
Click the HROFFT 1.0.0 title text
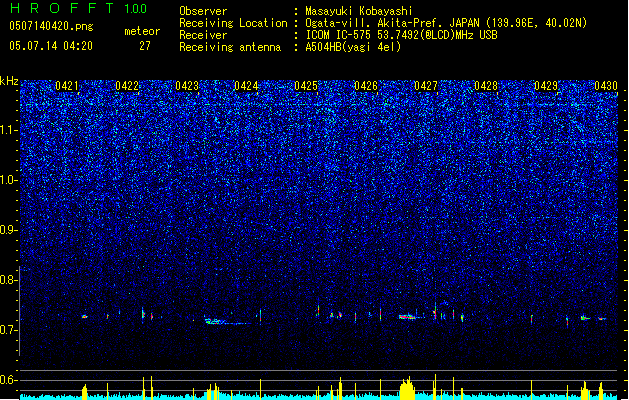point(79,8)
